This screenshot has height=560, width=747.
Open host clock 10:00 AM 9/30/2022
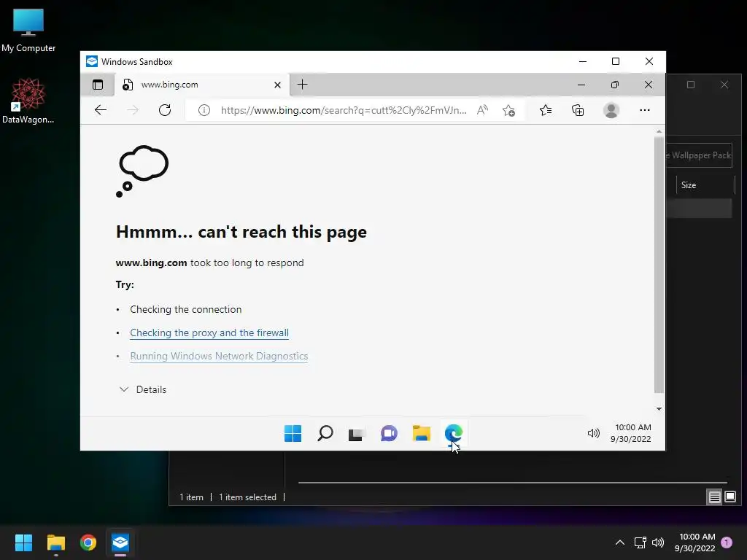695,542
